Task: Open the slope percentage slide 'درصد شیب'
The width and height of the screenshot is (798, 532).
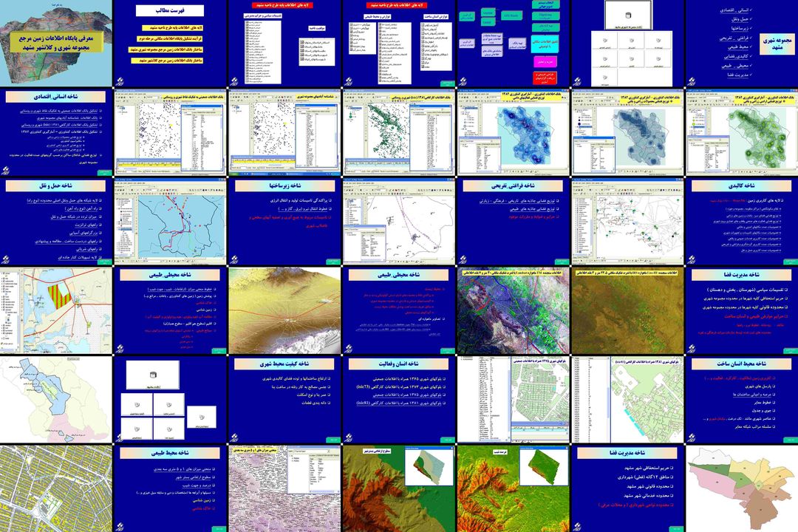Action: 513,488
